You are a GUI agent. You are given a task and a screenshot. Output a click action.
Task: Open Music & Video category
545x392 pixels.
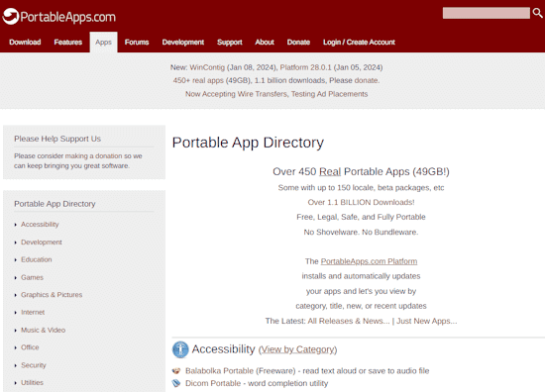click(x=43, y=330)
